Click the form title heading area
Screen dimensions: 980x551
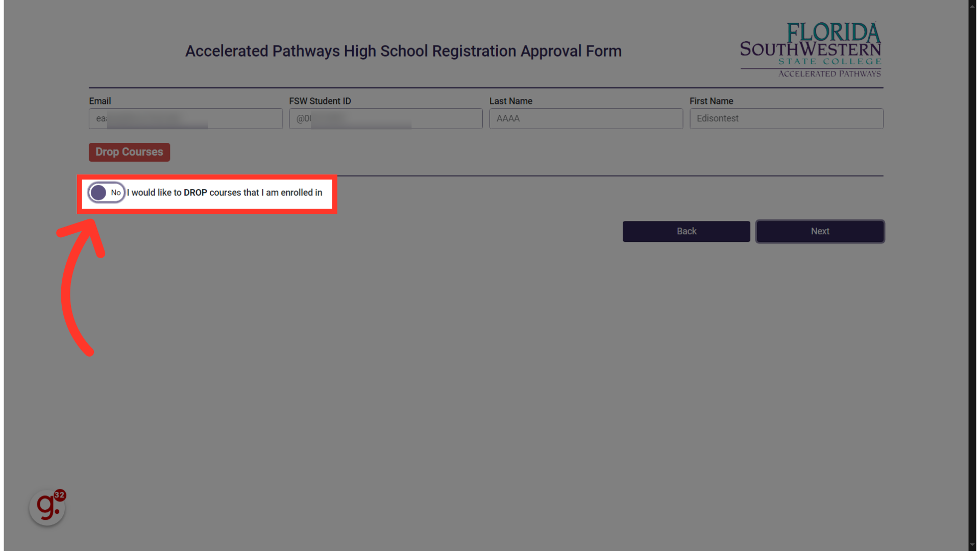[x=403, y=51]
